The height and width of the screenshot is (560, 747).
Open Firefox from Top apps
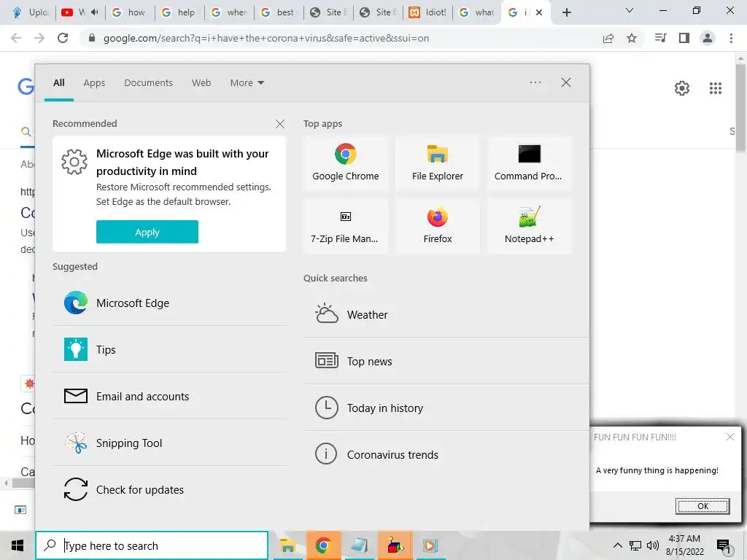438,226
